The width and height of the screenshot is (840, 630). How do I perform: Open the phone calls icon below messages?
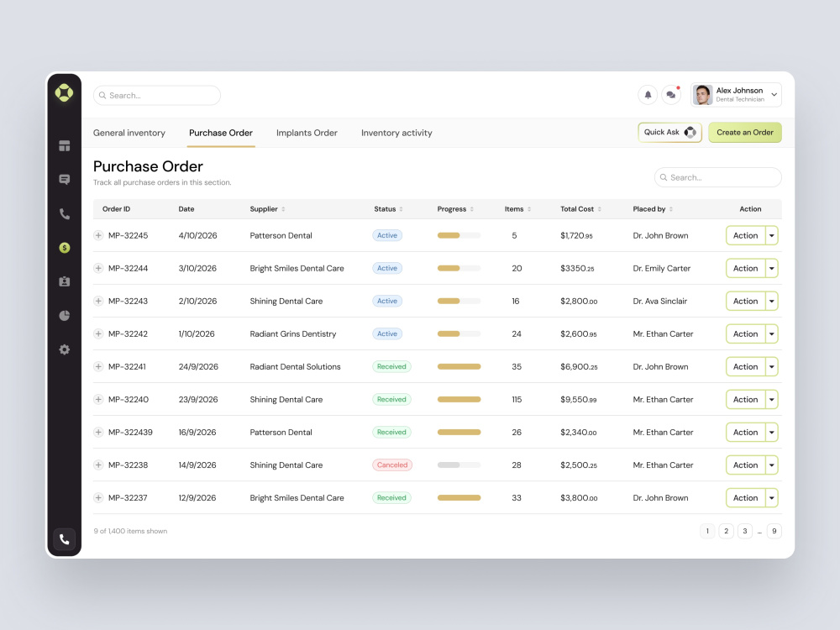tap(65, 213)
